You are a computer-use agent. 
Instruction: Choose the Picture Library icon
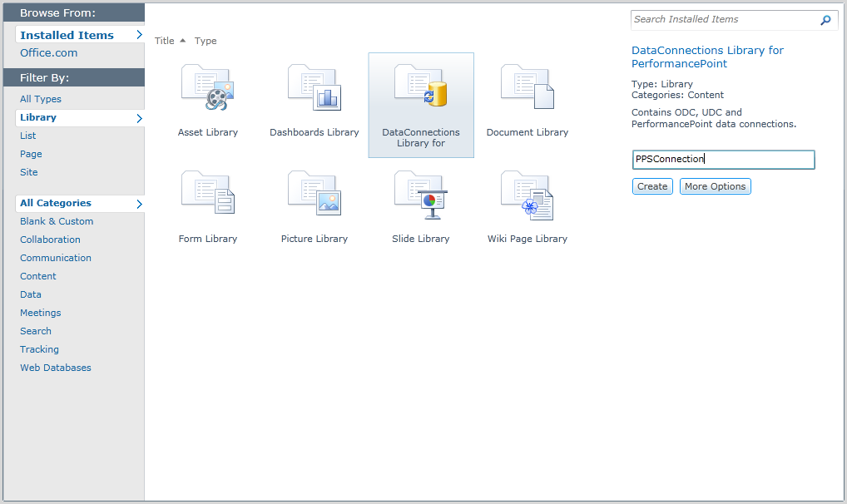(315, 193)
